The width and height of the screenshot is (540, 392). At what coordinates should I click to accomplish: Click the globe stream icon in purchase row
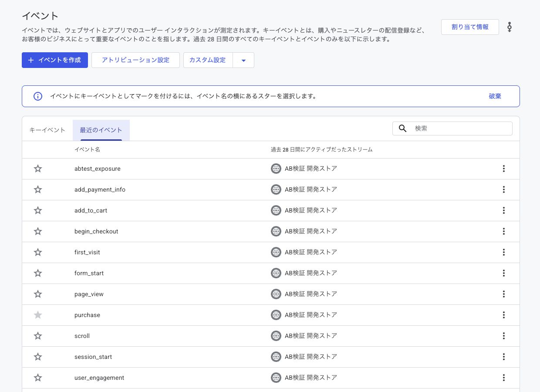(x=276, y=315)
